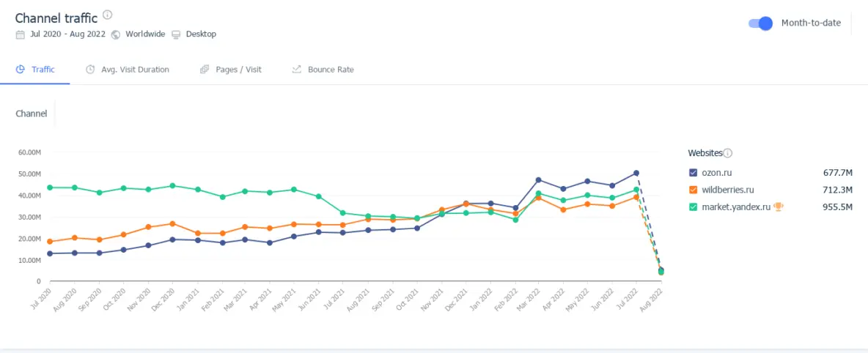Select the Traffic tab
Image resolution: width=868 pixels, height=353 pixels.
pos(43,70)
